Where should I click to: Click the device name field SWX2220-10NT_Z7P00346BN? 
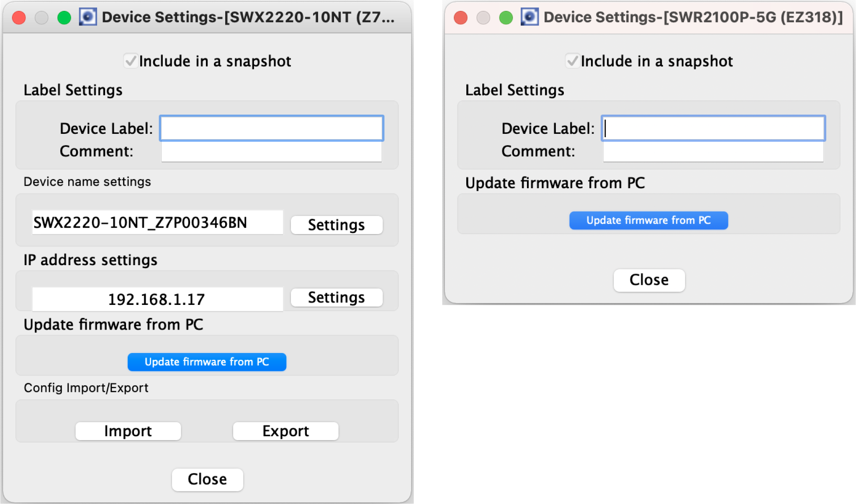(157, 223)
